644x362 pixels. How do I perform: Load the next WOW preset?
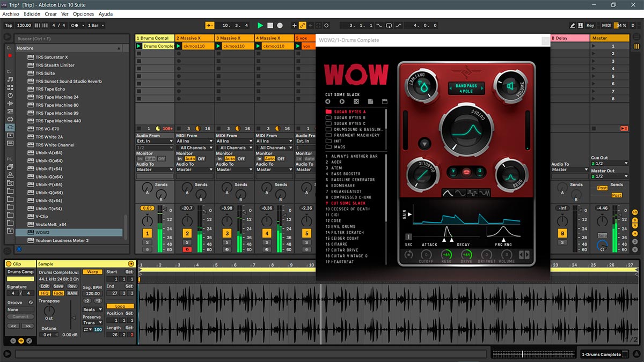(x=342, y=101)
